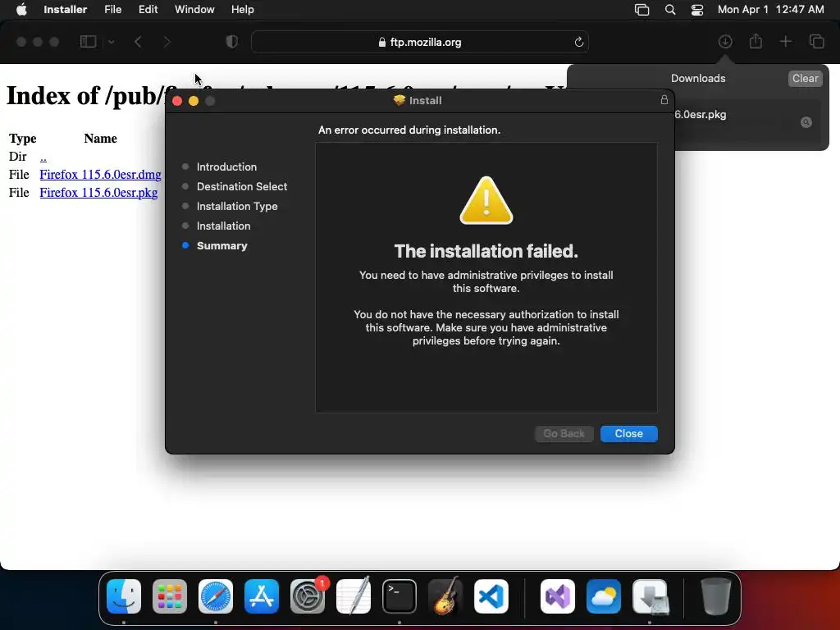Go forward in Safari history
This screenshot has height=630, width=840.
click(x=167, y=42)
